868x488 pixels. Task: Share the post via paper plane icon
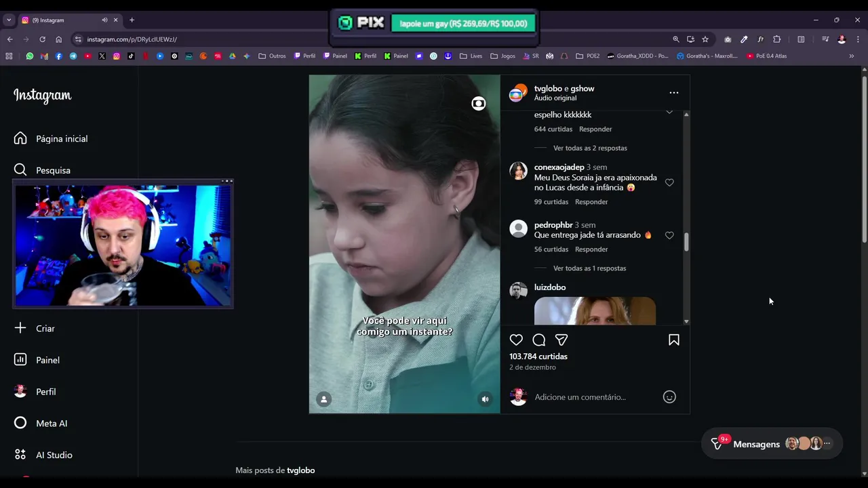point(561,340)
